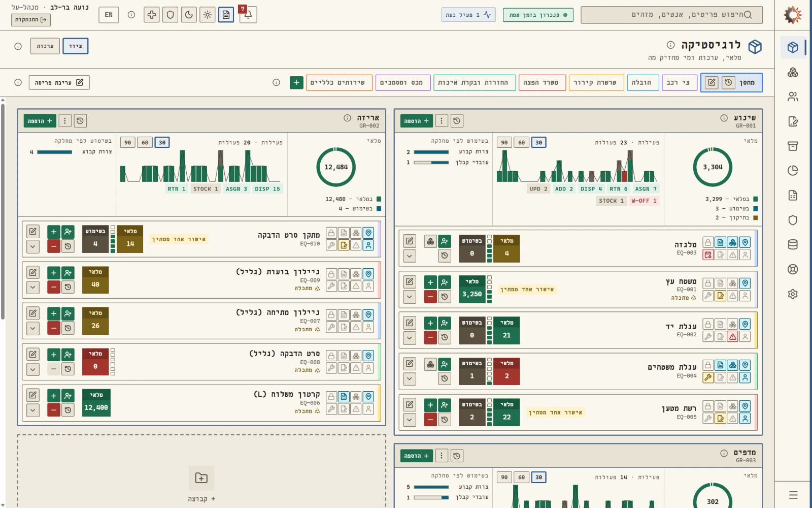Screen dimensions: 812x508
Task: Expand the EQ-003 row with chevron
Action: [x=410, y=256]
